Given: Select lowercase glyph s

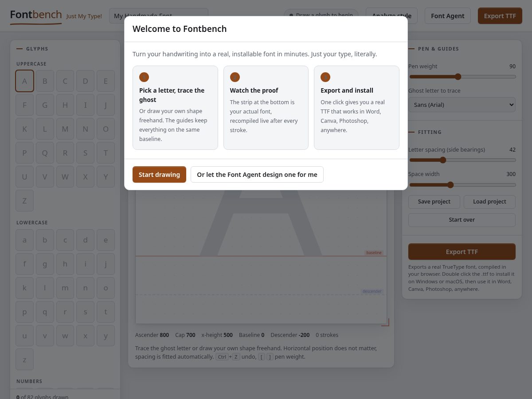Looking at the screenshot, I should click(86, 312).
